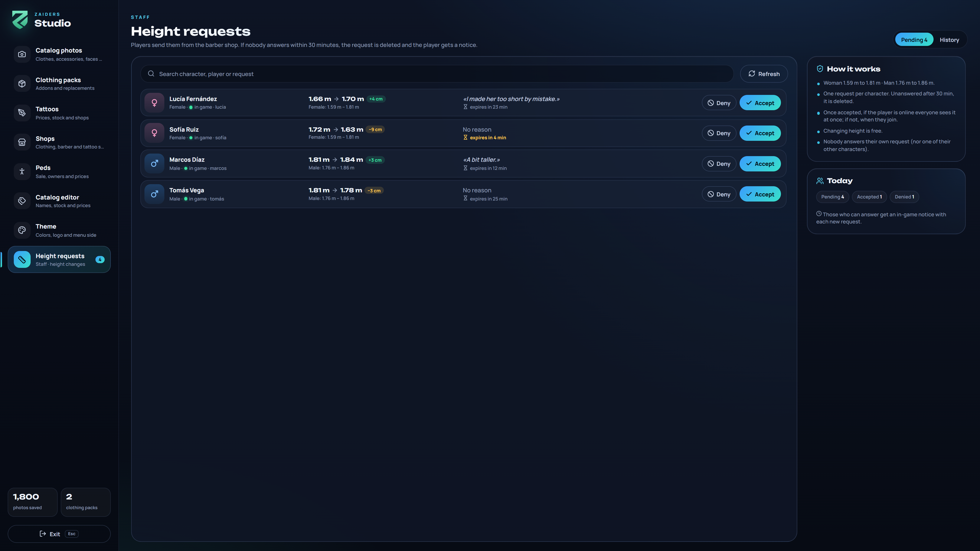
Task: Click Tomás Vega male gender icon
Action: (154, 194)
